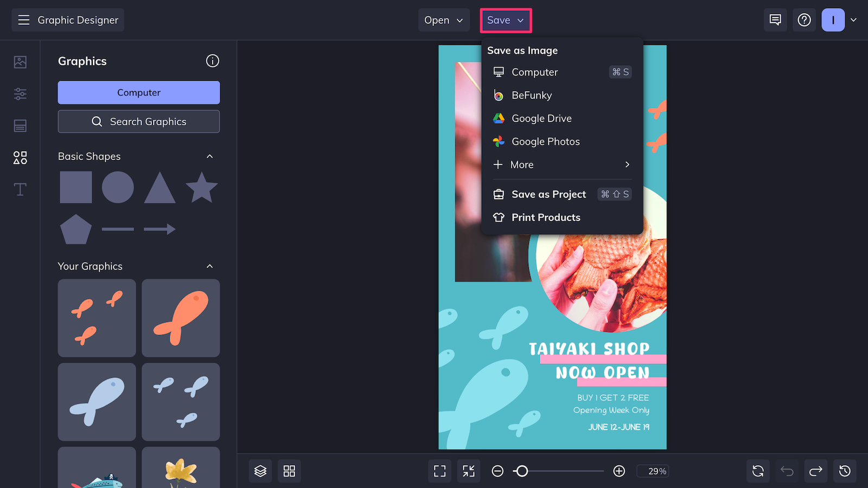The image size is (868, 488).
Task: Collapse the Basic Shapes section
Action: 210,156
